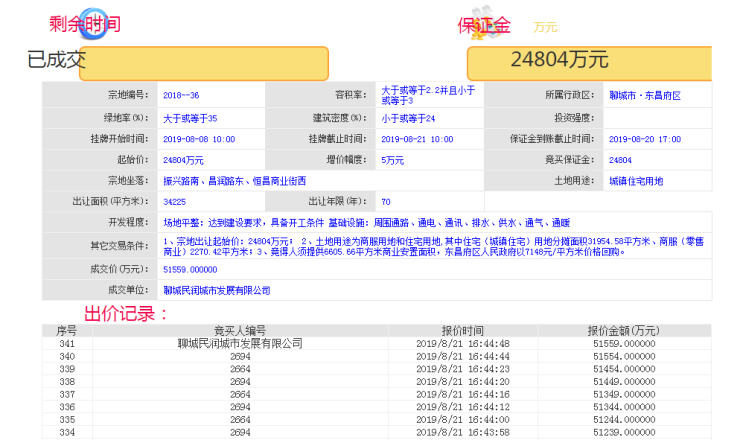The image size is (740, 440).
Task: Click the 已成交 status label
Action: click(x=56, y=61)
